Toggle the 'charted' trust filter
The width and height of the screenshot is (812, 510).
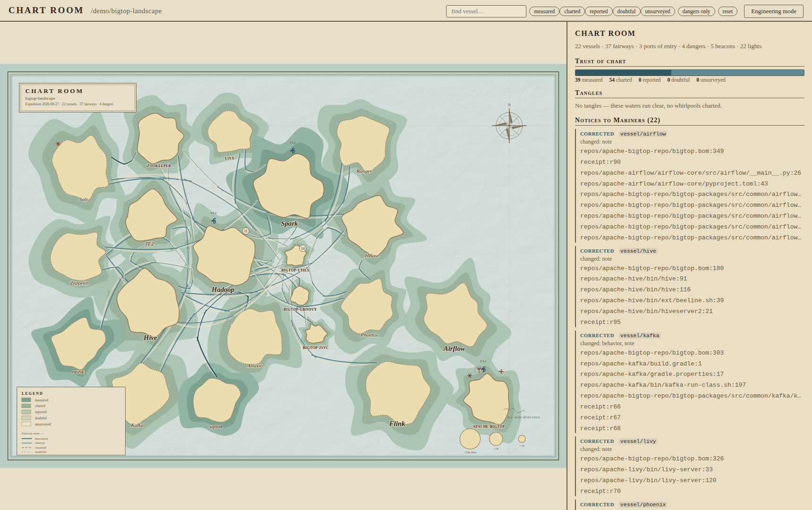[x=572, y=11]
